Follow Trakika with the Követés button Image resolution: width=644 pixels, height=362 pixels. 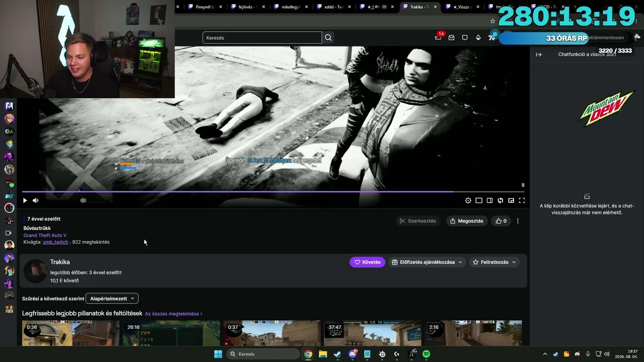pyautogui.click(x=367, y=262)
